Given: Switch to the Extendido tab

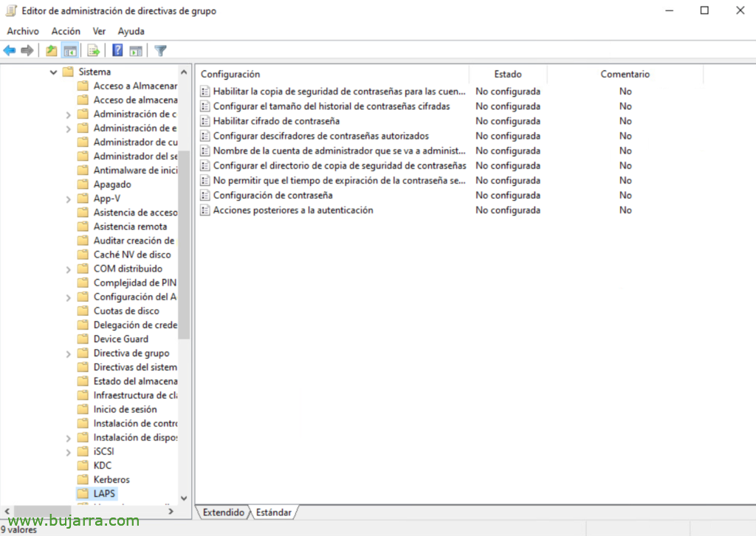Looking at the screenshot, I should [223, 512].
